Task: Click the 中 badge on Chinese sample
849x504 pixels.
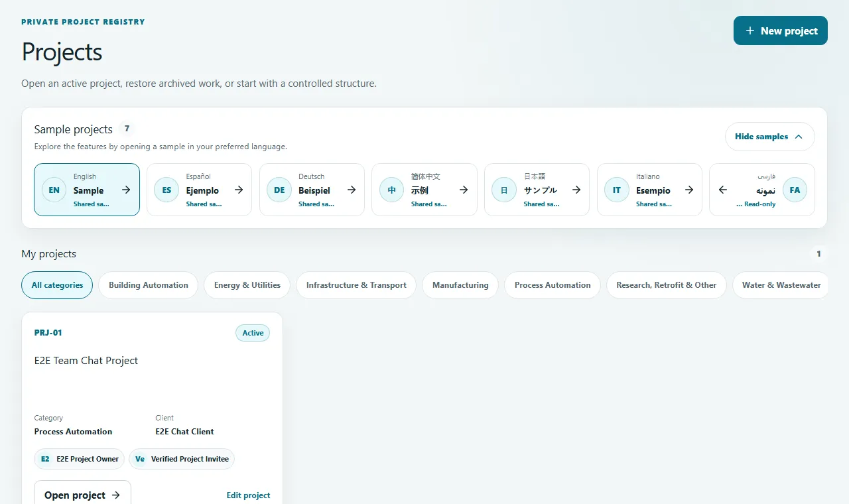Action: [392, 190]
